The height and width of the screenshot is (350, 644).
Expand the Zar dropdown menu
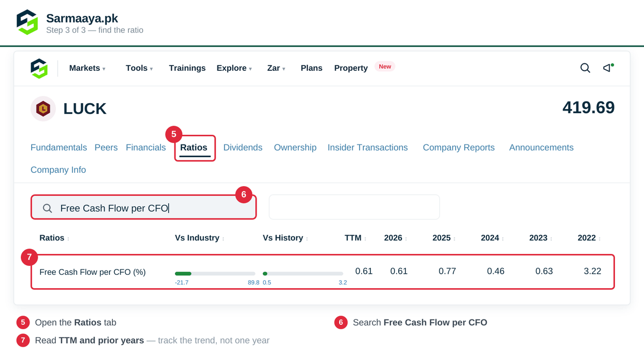tap(276, 68)
